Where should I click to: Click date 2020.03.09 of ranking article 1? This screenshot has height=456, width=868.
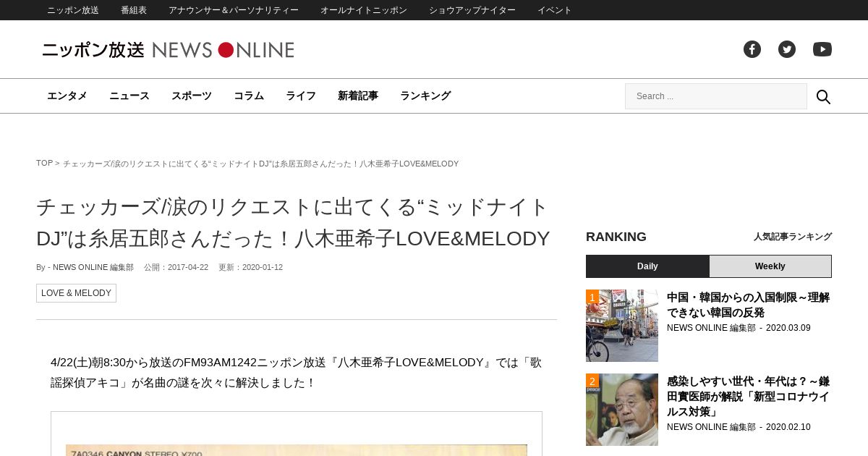point(788,328)
